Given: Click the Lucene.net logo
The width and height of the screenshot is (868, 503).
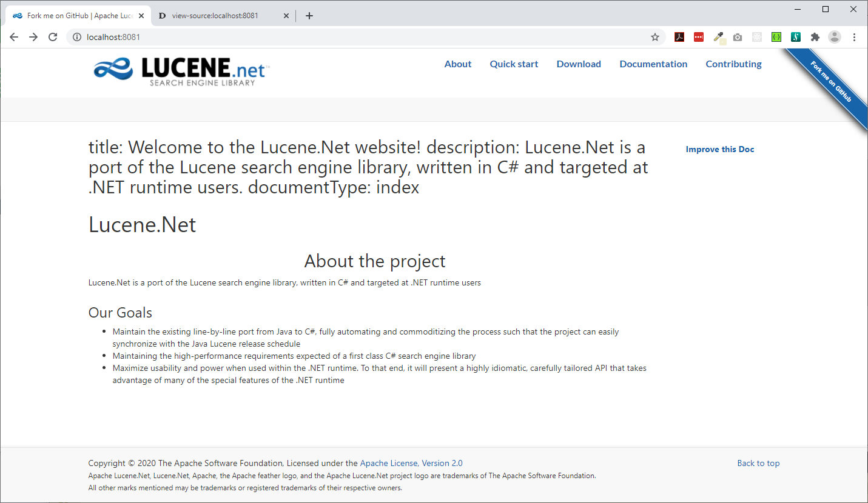Looking at the screenshot, I should [x=182, y=71].
